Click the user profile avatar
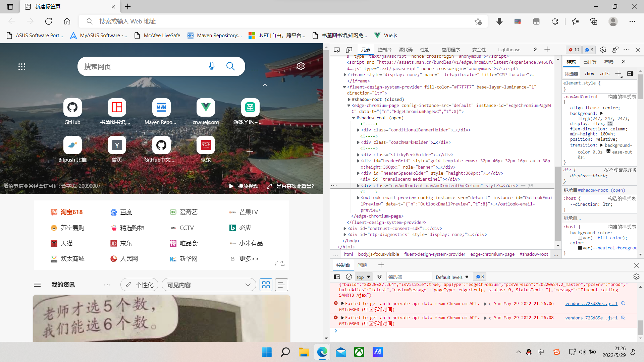The width and height of the screenshot is (644, 362). tap(613, 21)
